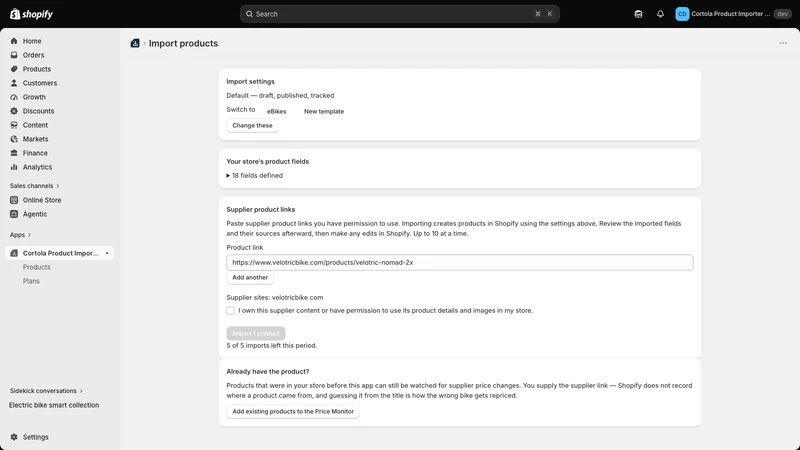Click New template
Image resolution: width=800 pixels, height=450 pixels.
point(324,111)
